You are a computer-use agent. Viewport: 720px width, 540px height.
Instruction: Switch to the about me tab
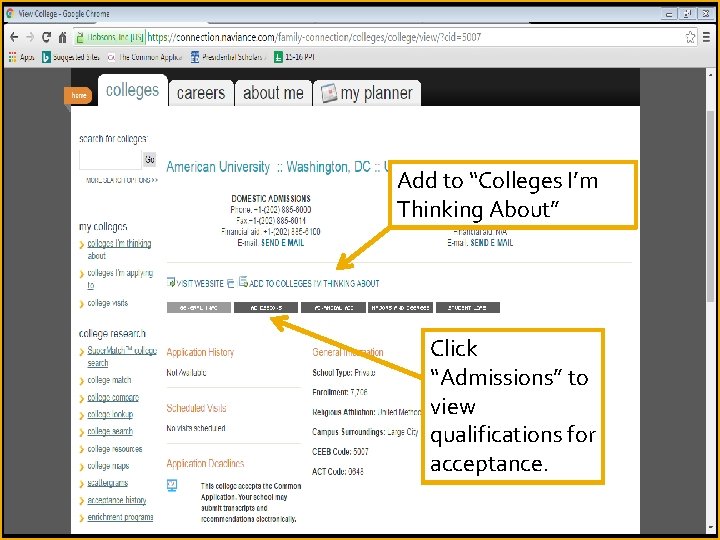pos(273,93)
